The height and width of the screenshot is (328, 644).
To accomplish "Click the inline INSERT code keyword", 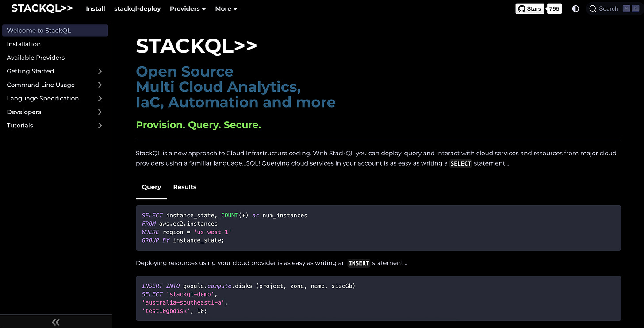I will point(359,263).
